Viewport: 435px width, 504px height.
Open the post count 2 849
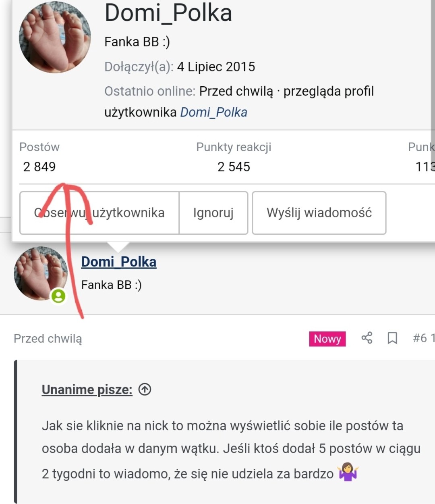[x=39, y=167]
